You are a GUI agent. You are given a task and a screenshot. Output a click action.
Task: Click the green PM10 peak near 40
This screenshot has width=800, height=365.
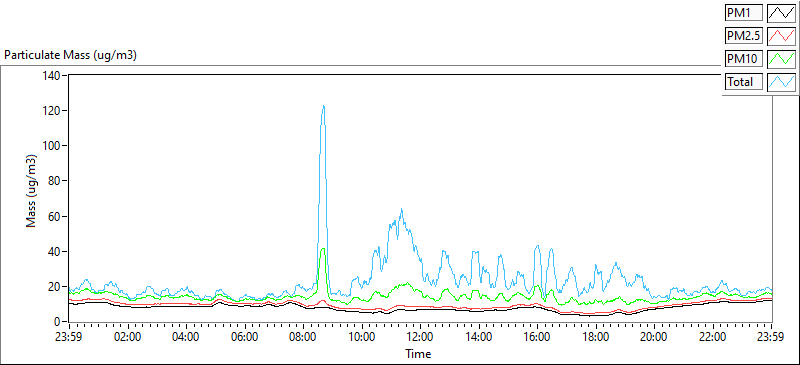(323, 250)
